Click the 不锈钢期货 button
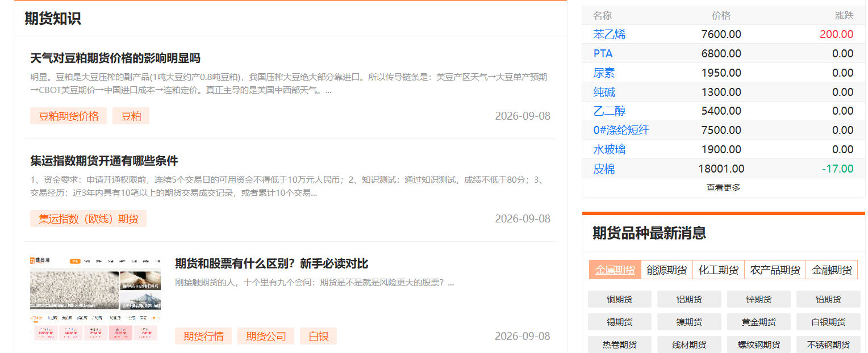Viewport: 868px width, 353px height. pos(828,344)
